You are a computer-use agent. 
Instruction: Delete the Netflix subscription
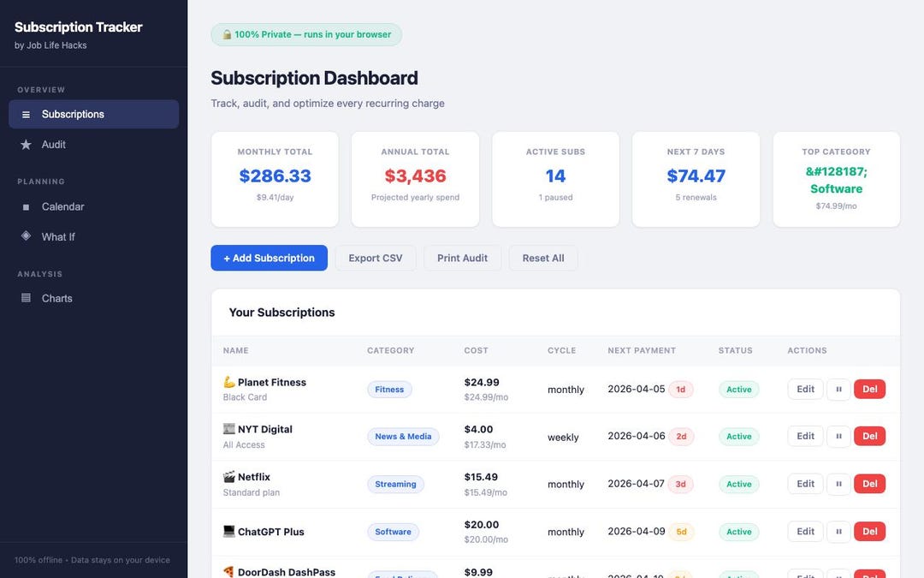pyautogui.click(x=870, y=484)
